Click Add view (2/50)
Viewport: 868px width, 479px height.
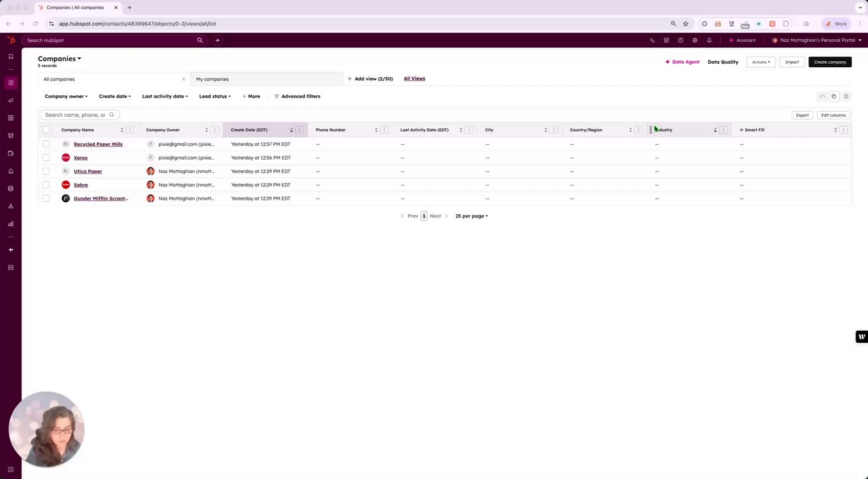click(x=370, y=79)
